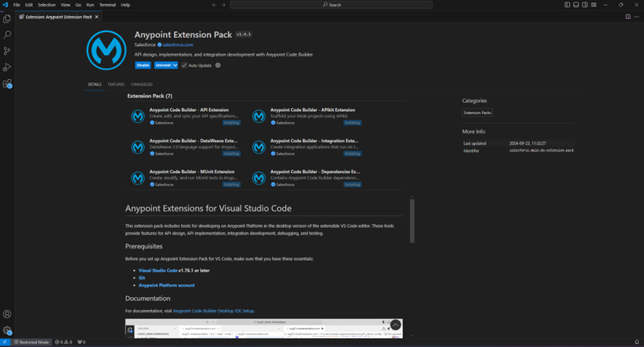Click the Extension Packs category tag
The width and height of the screenshot is (644, 347).
(x=478, y=113)
